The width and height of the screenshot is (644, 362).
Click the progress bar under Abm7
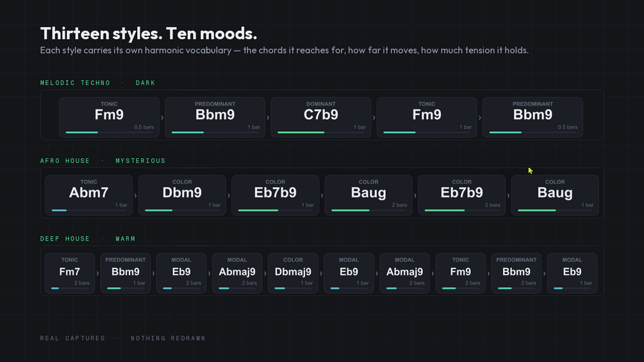click(88, 211)
